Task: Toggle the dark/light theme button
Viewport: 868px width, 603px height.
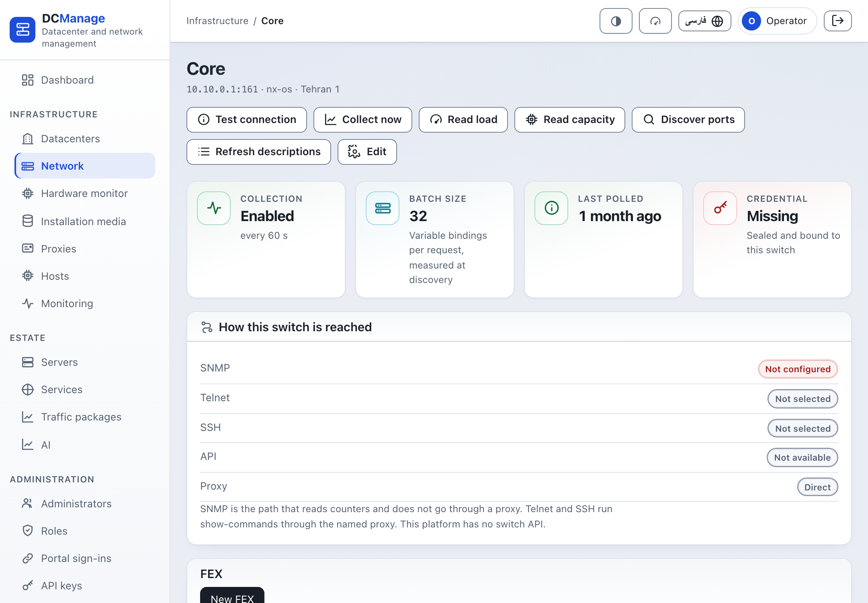Action: pos(616,21)
